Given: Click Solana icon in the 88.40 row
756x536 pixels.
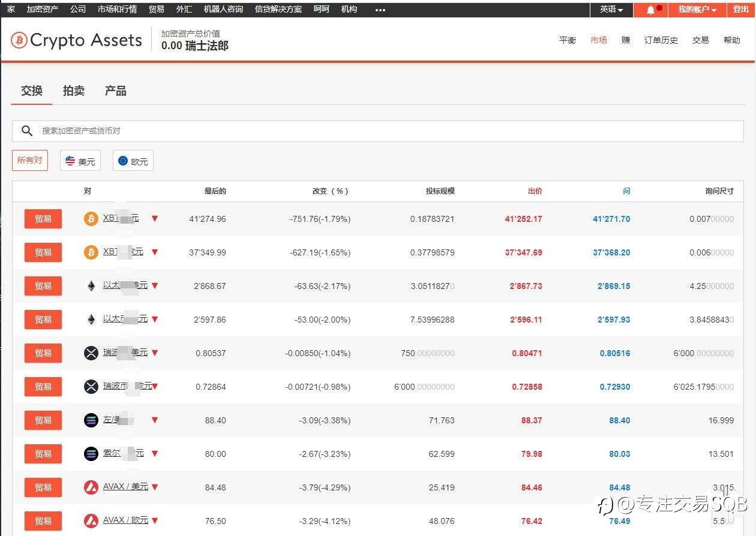Looking at the screenshot, I should pos(91,420).
